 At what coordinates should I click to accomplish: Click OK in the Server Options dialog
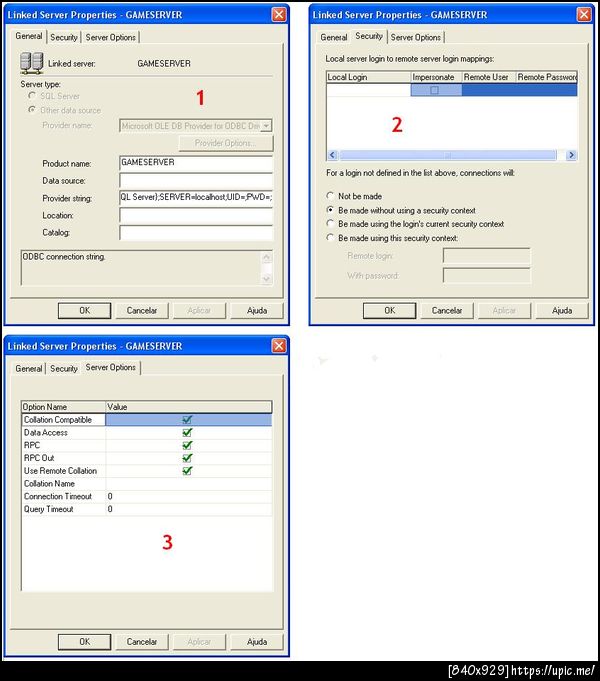point(84,641)
